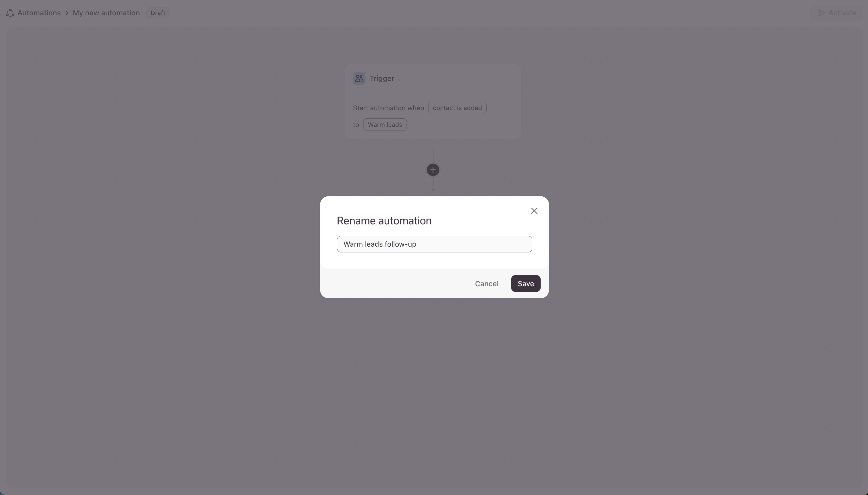Add a step with the plus button
Image resolution: width=868 pixels, height=495 pixels.
433,170
